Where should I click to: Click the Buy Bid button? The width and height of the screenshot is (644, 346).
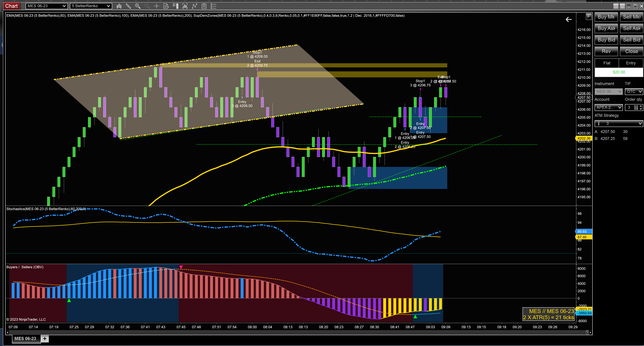point(606,40)
